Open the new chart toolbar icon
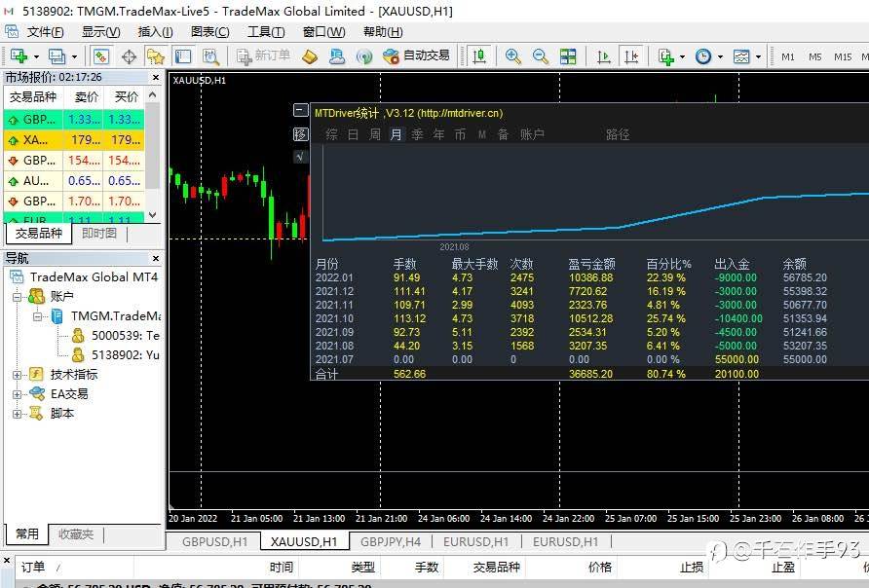The width and height of the screenshot is (869, 588). pos(19,55)
